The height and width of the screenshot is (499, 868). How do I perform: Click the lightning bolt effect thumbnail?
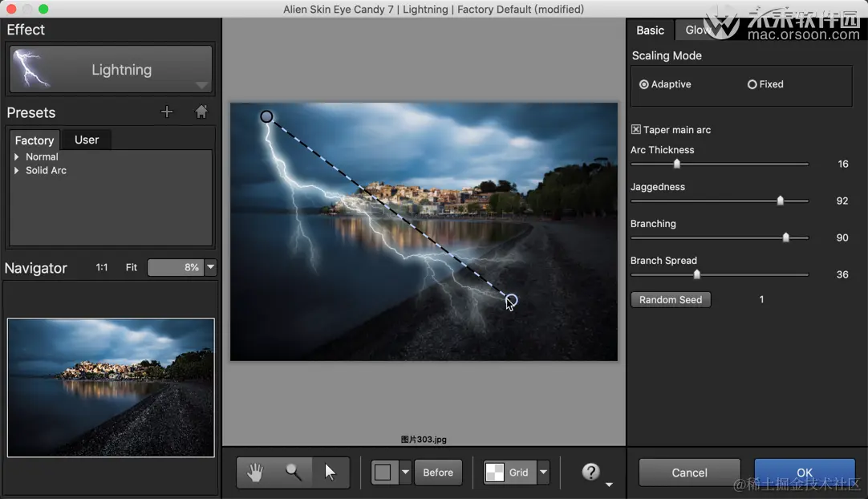(30, 69)
